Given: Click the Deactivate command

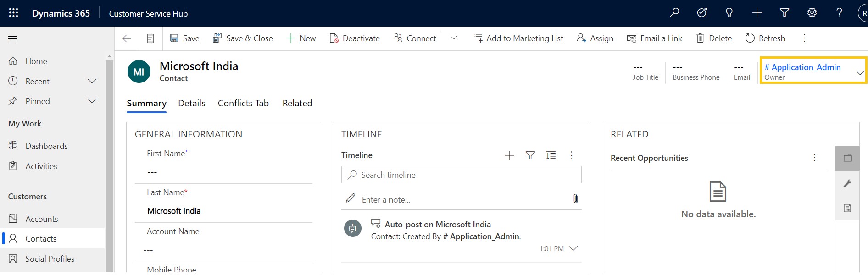Looking at the screenshot, I should click(x=355, y=38).
